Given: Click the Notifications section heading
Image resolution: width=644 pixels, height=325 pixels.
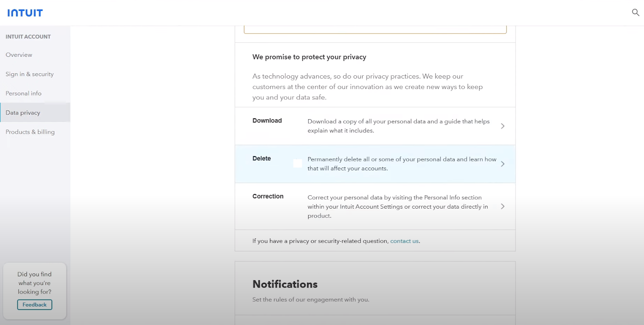Looking at the screenshot, I should [x=285, y=284].
